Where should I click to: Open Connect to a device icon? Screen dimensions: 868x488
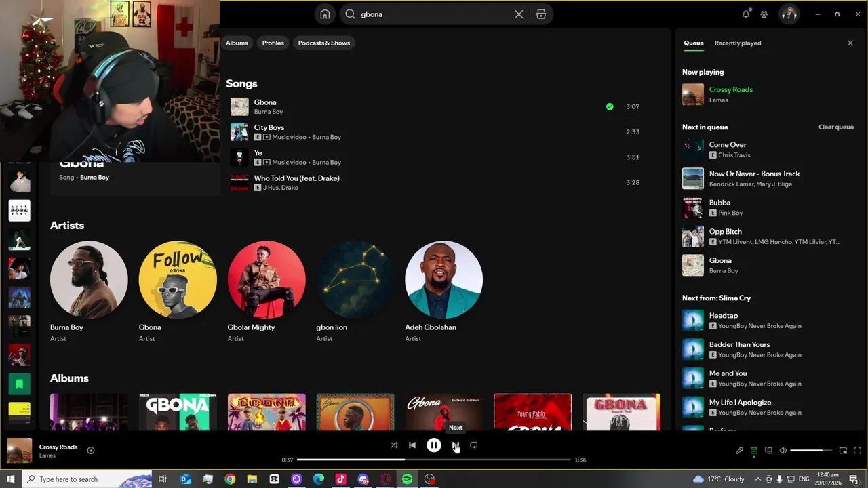tap(768, 451)
